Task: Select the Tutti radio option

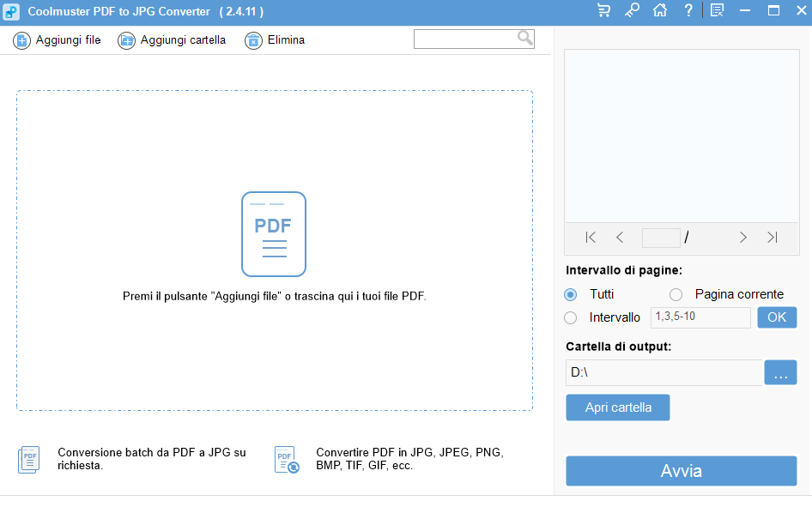Action: [x=570, y=294]
